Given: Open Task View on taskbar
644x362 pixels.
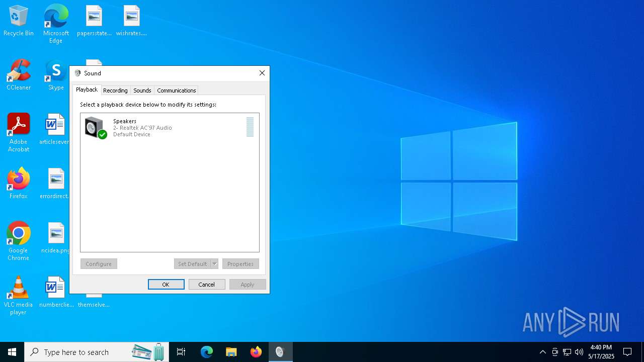Looking at the screenshot, I should [181, 352].
